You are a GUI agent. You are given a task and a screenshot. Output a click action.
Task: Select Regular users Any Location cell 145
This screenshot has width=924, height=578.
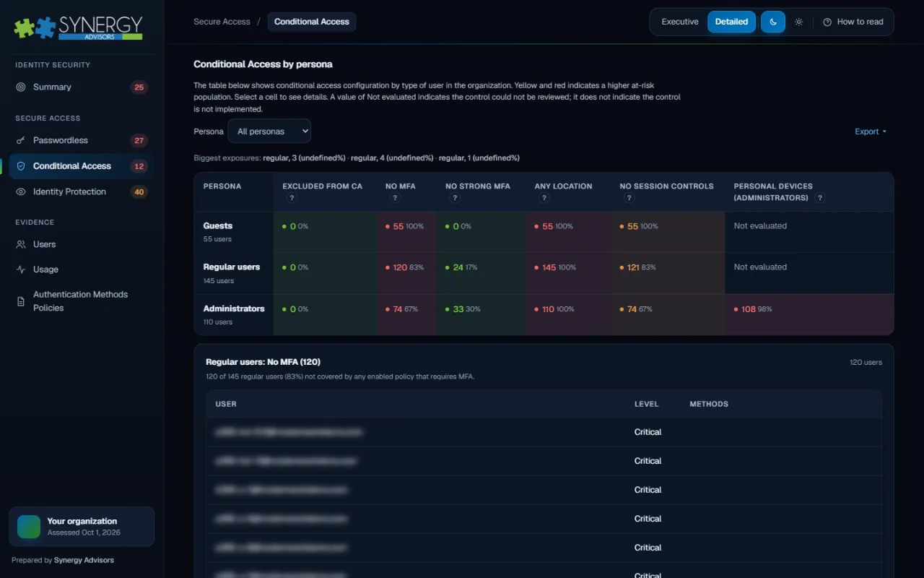(x=568, y=273)
